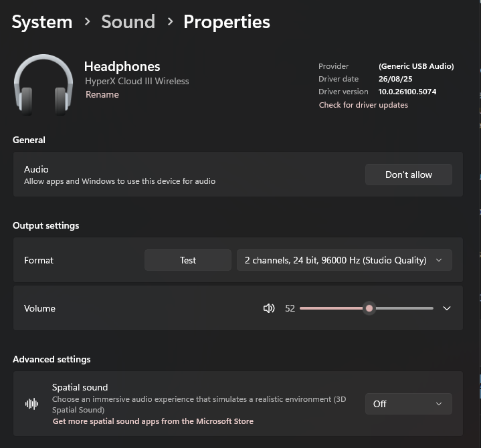Expand the Volume row chevron
481x448 pixels.
pyautogui.click(x=447, y=308)
